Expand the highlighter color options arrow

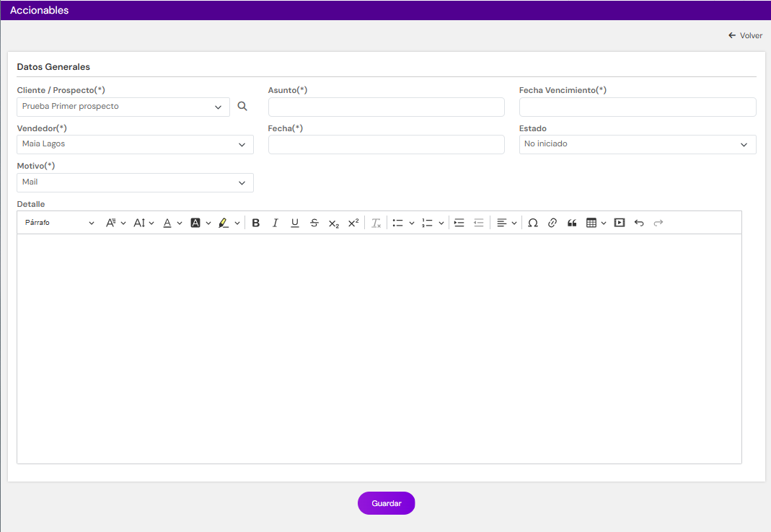[237, 223]
